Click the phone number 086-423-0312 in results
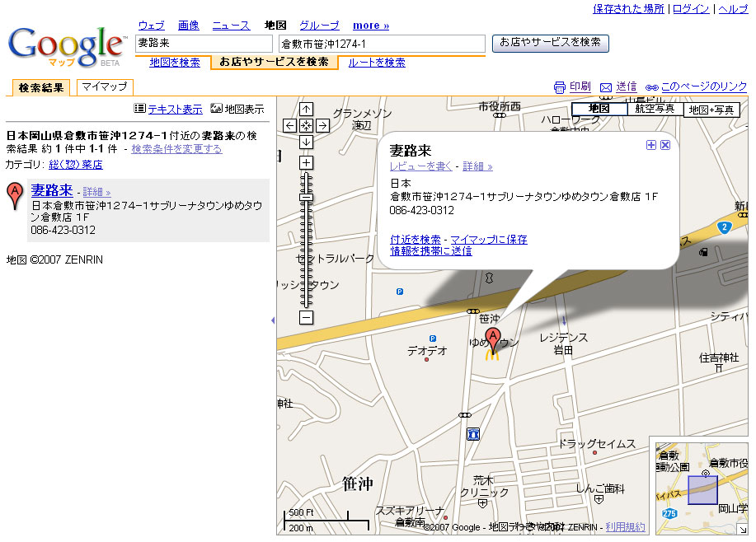Viewport: 756px width, 542px height. (63, 231)
